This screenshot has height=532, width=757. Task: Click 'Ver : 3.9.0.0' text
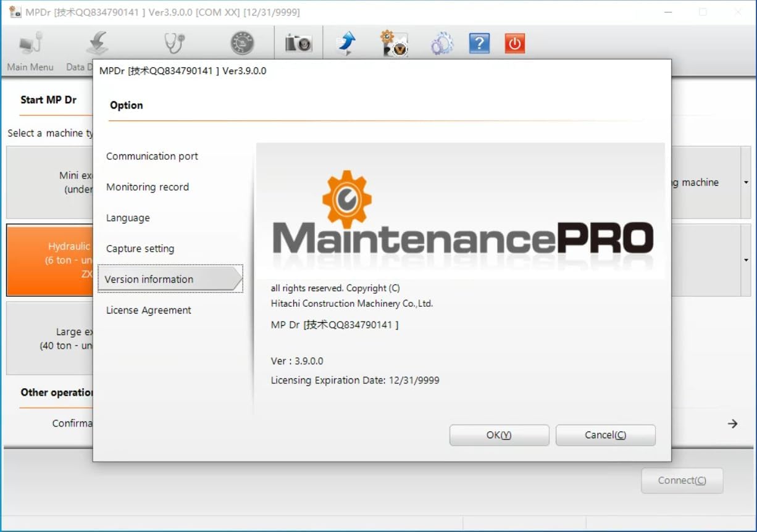coord(297,361)
